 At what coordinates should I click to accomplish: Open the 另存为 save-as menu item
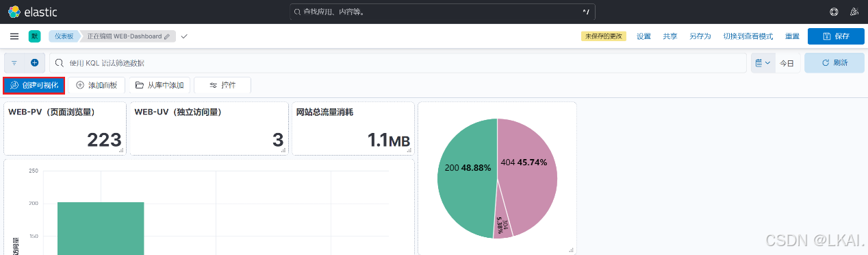click(x=700, y=36)
